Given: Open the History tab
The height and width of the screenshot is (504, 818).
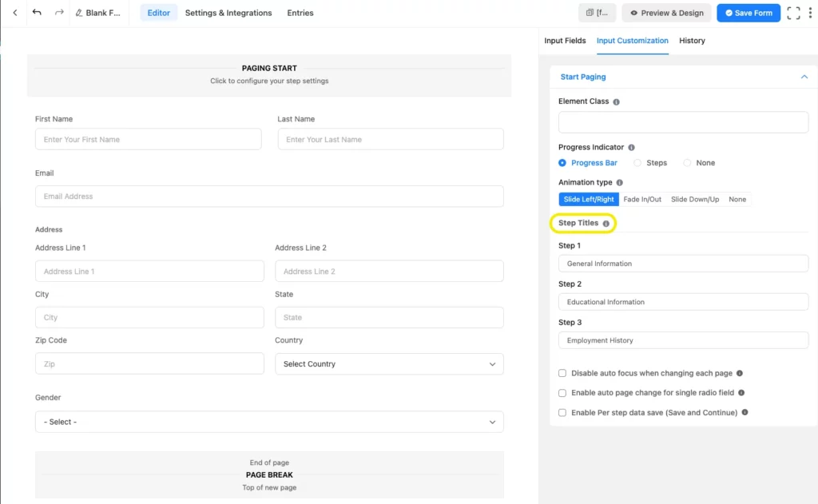Looking at the screenshot, I should (x=692, y=41).
